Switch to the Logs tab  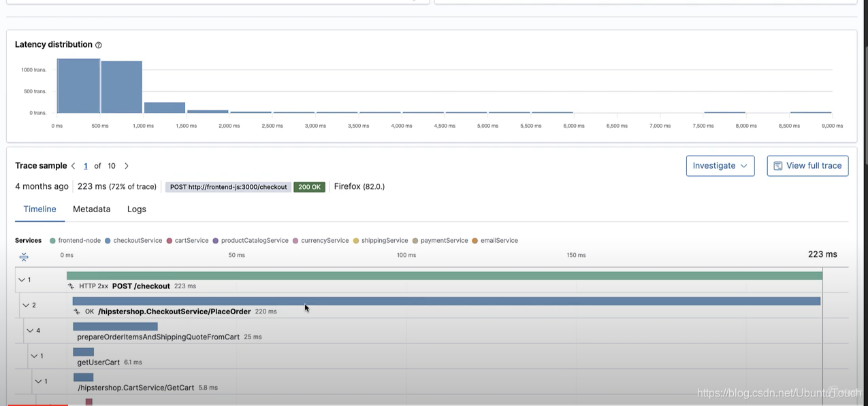tap(137, 209)
